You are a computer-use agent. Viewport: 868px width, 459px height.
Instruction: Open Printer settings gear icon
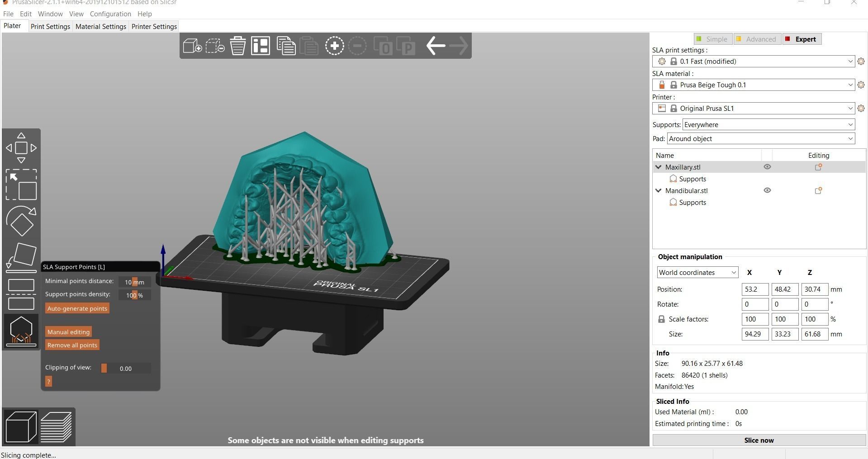(861, 108)
